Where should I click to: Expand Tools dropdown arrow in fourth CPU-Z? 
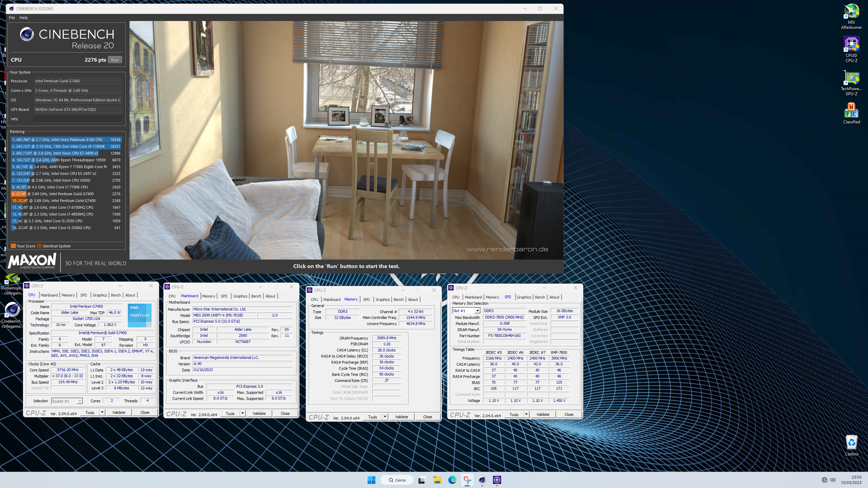click(x=526, y=414)
